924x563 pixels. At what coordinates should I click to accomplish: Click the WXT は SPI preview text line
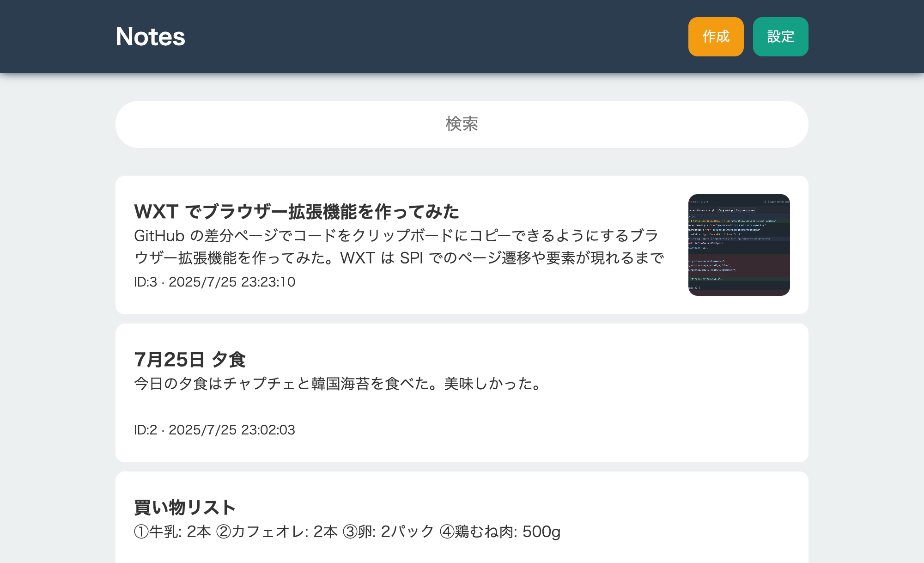[382, 258]
